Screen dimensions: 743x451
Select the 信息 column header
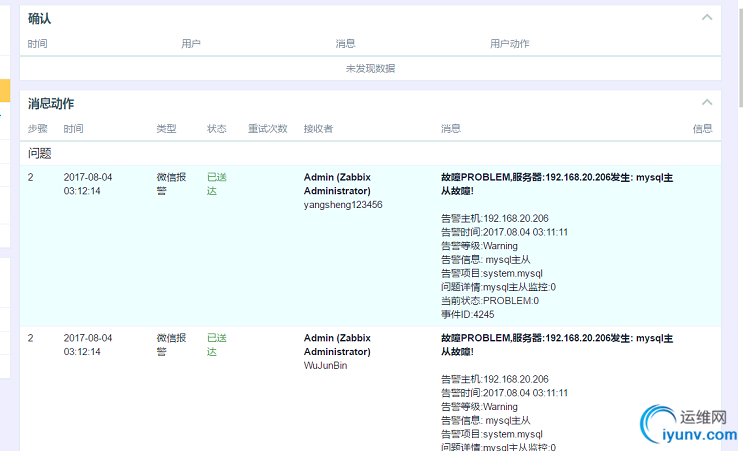702,128
